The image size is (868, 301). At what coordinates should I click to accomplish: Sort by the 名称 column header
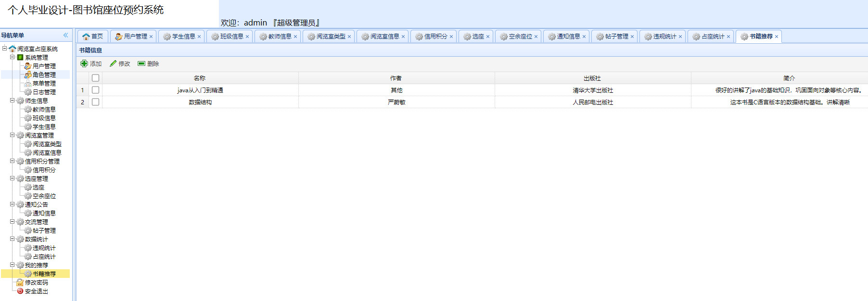point(200,78)
